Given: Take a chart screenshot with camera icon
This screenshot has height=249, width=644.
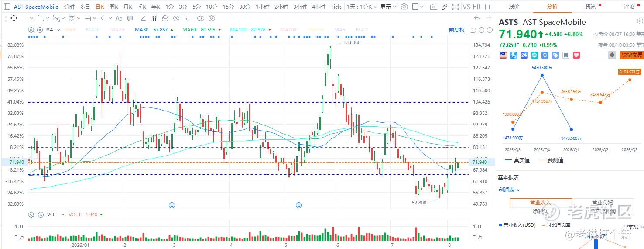Looking at the screenshot, I should pos(433,7).
